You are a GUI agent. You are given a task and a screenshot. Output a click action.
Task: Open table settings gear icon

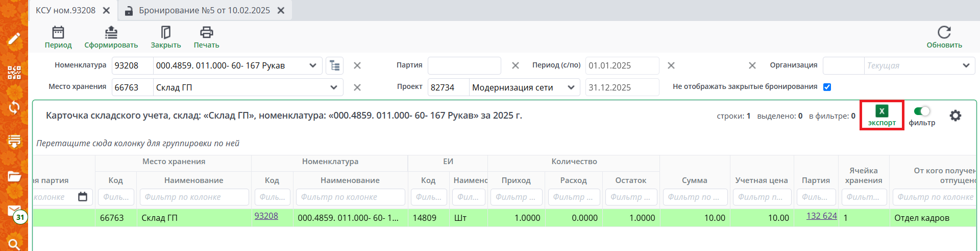click(955, 116)
